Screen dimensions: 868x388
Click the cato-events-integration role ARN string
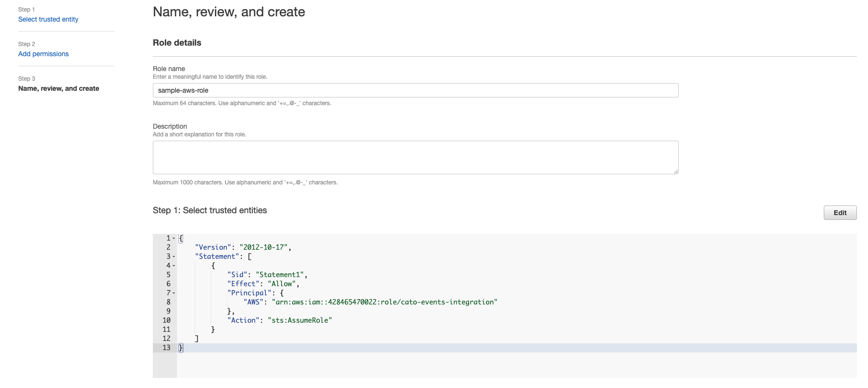coord(384,302)
